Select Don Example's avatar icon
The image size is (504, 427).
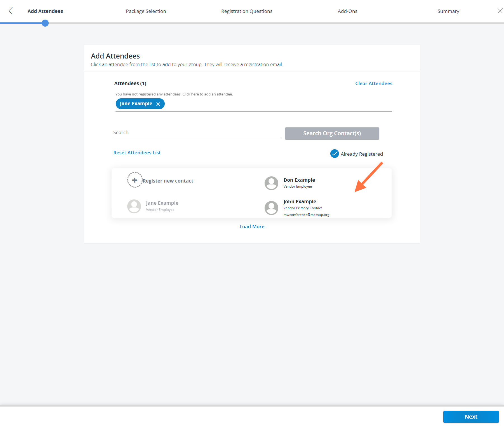271,183
